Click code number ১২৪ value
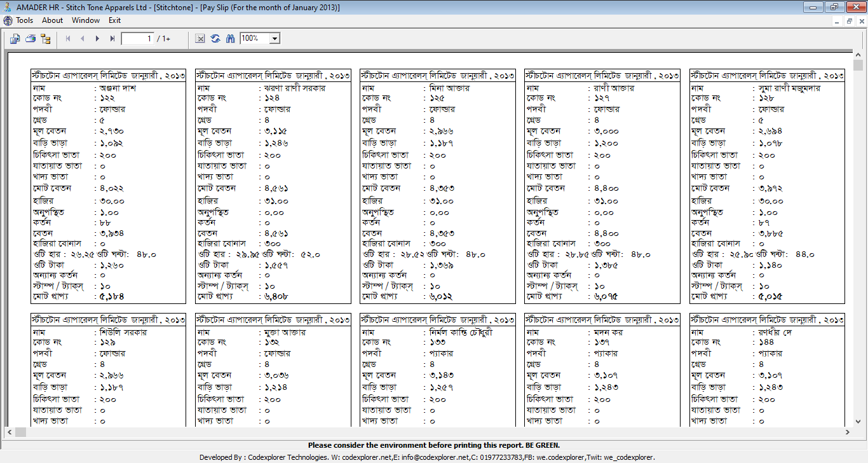The height and width of the screenshot is (463, 868). coord(273,99)
